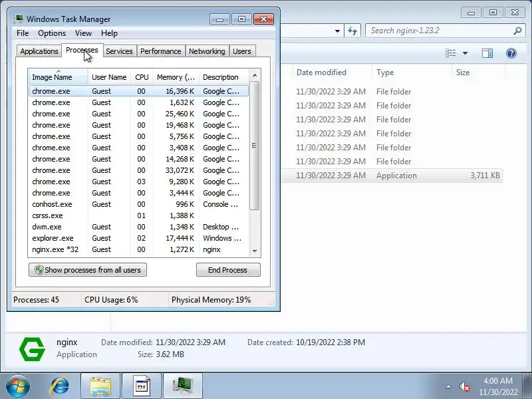Viewport: 532px width, 399px height.
Task: Sort processes by User Name column
Action: click(109, 77)
